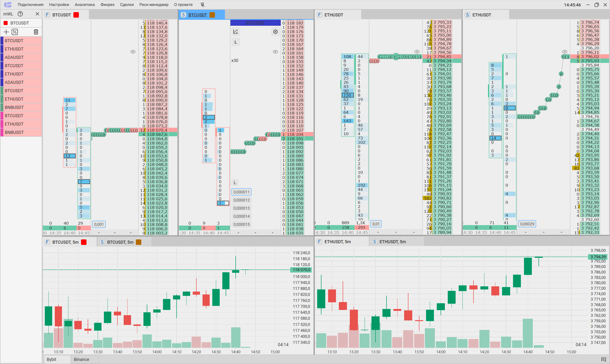Toggle eye icon in futures ETHUSDT panel
Screen dimensions: 610x364
(417, 52)
